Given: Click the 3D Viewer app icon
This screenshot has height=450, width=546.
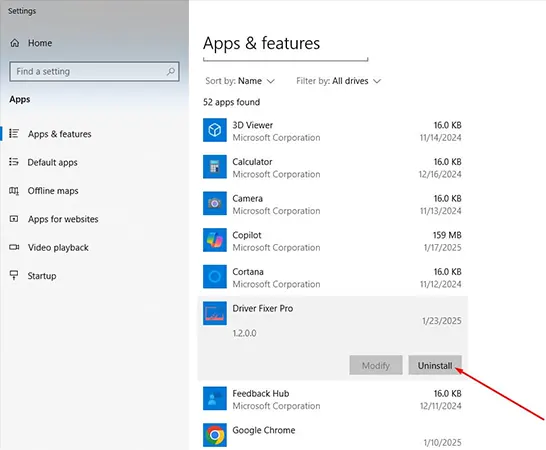Looking at the screenshot, I should [x=214, y=130].
